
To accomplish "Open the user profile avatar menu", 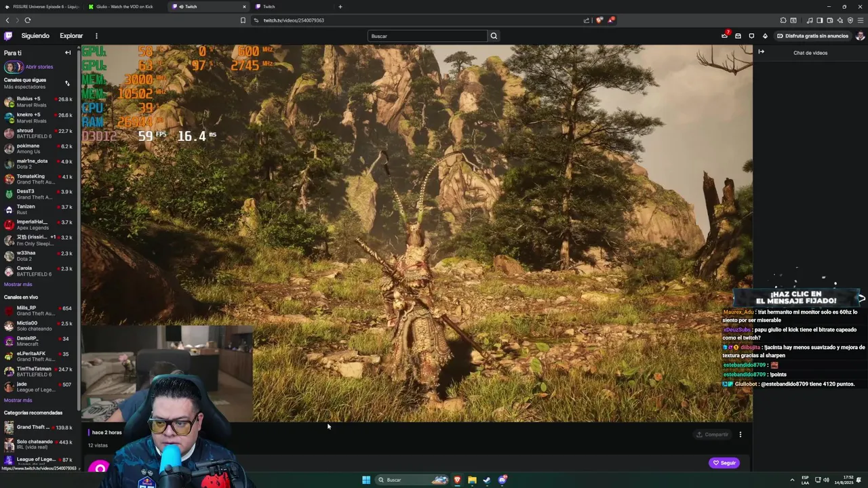I will tap(860, 36).
